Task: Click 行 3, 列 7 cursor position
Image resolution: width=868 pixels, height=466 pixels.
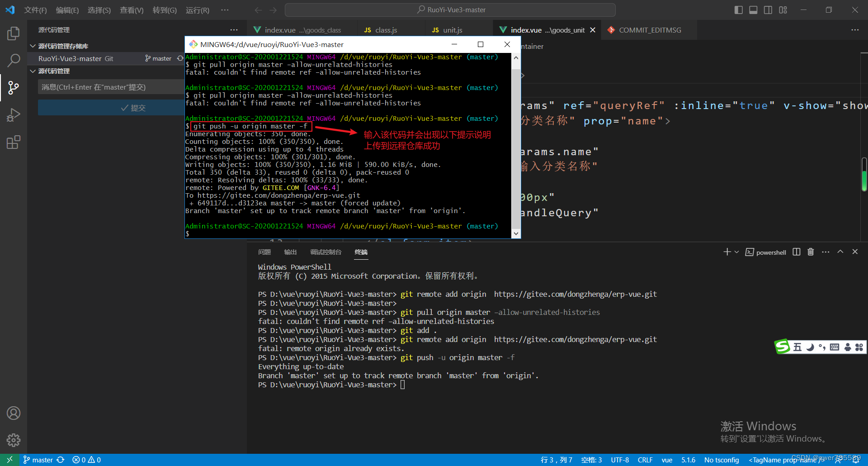Action: pyautogui.click(x=556, y=460)
